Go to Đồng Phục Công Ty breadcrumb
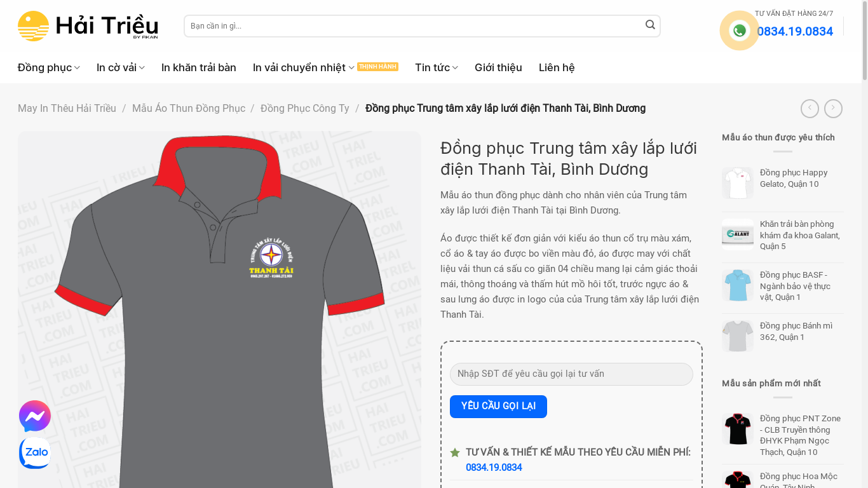Image resolution: width=868 pixels, height=488 pixels. click(x=305, y=109)
